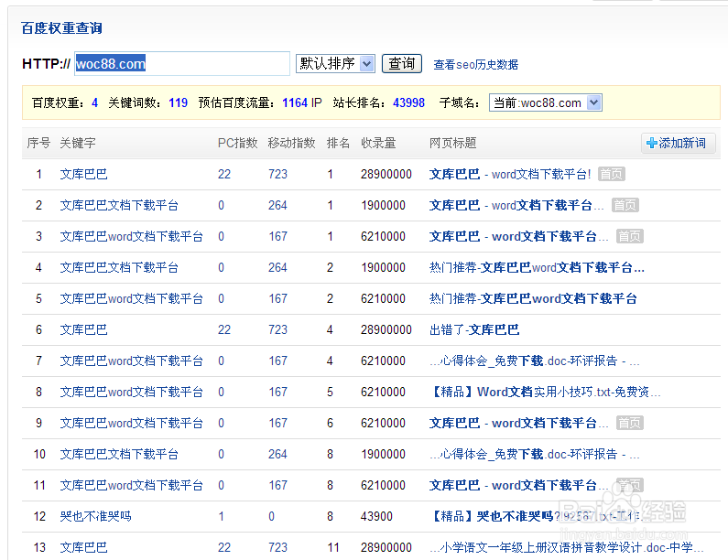728x560 pixels.
Task: Click 收录量 value 43900 in row 12
Action: pos(376,516)
